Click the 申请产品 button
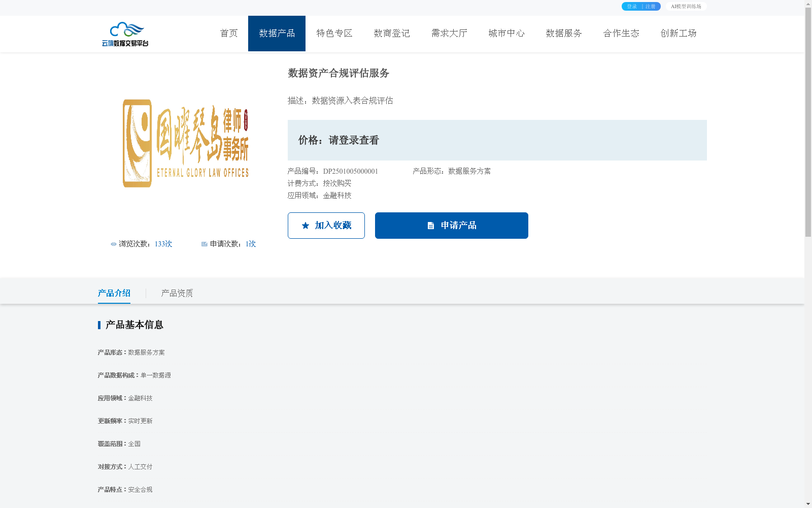 click(x=452, y=226)
